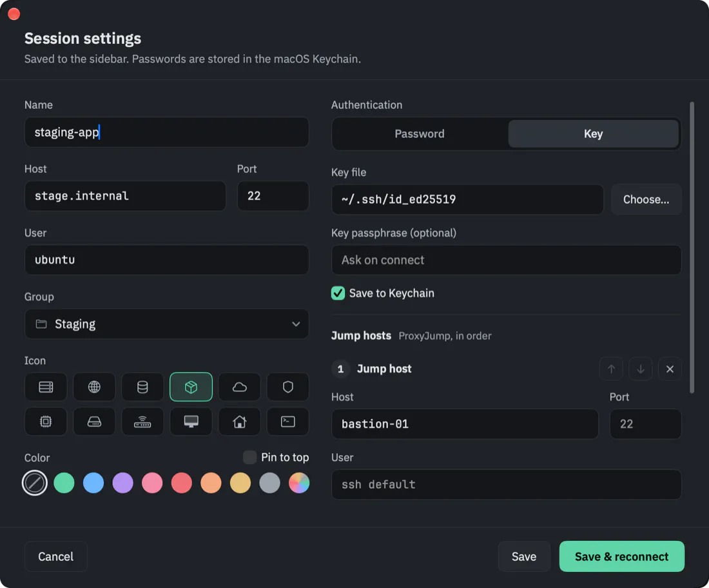Pick the terminal prompt session icon
The height and width of the screenshot is (588, 709).
click(288, 422)
